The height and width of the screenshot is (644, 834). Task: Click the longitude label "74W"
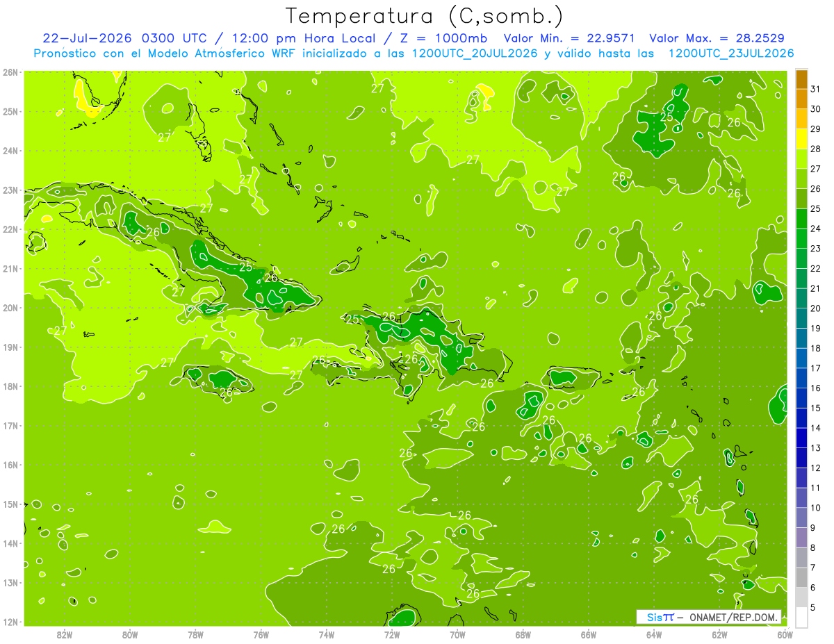327,634
